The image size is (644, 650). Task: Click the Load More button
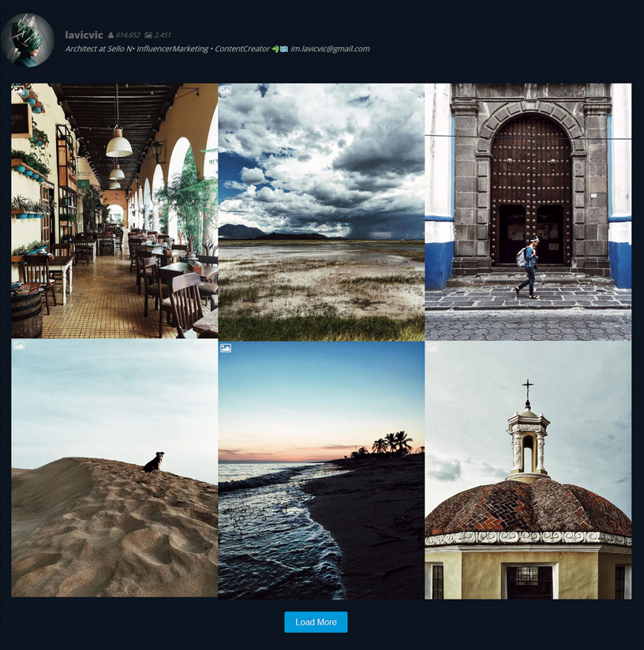(316, 622)
